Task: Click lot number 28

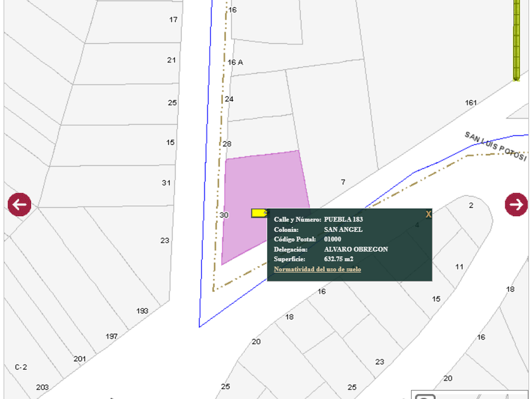Action: [x=227, y=144]
